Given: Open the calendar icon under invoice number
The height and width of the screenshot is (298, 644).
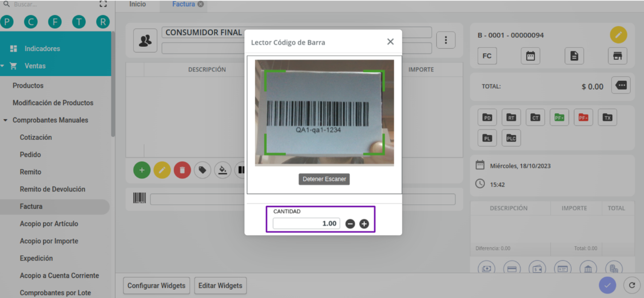Looking at the screenshot, I should coord(530,56).
